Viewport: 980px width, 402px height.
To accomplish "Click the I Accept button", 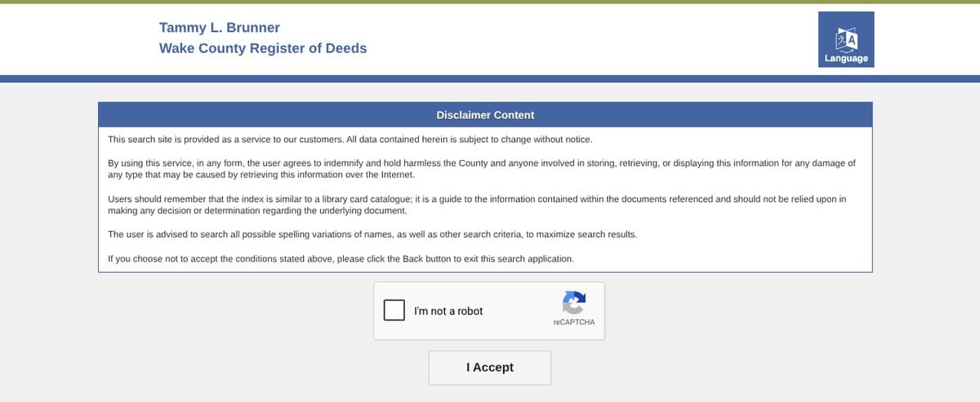I will [x=490, y=368].
